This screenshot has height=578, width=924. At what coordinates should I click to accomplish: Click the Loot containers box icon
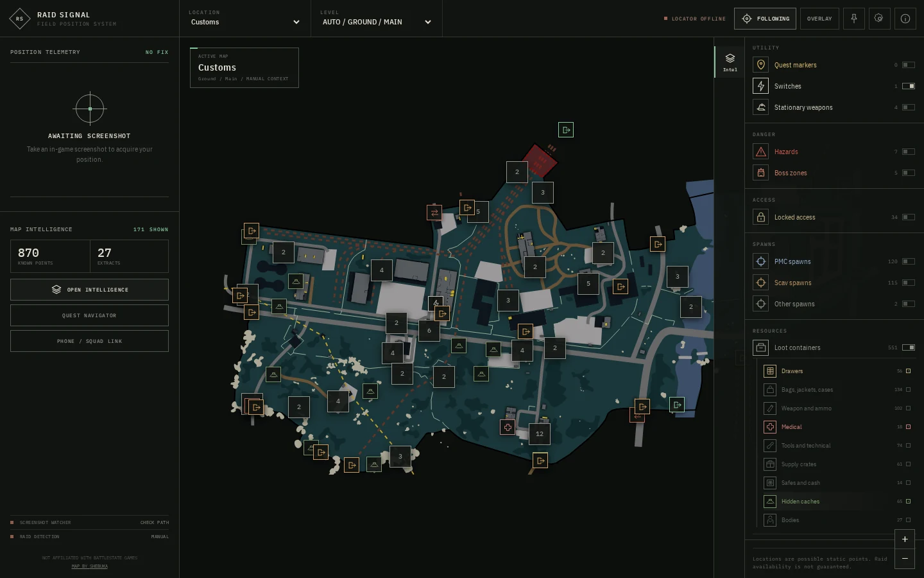tap(761, 347)
